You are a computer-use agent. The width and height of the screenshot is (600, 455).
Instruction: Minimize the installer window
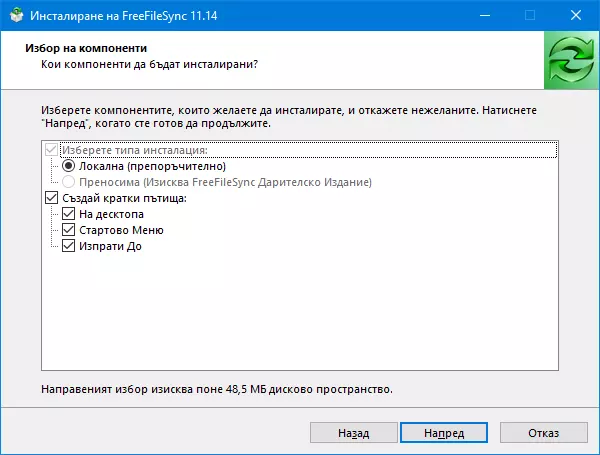coord(485,15)
